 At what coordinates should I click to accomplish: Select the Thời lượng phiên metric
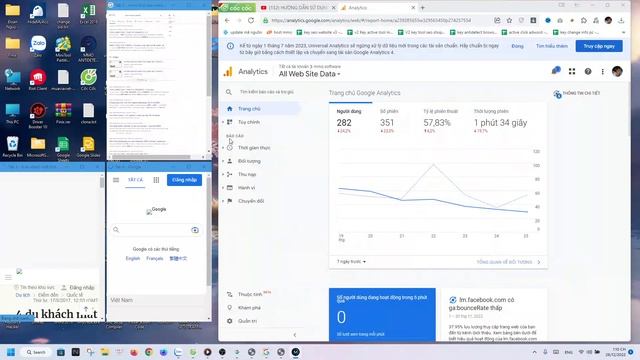pos(500,120)
